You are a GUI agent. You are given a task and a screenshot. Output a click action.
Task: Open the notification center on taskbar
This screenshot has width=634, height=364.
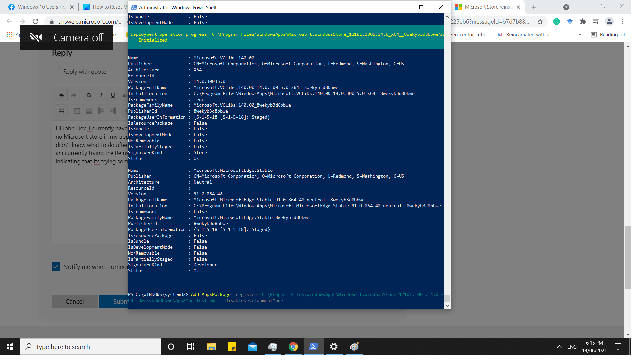click(x=618, y=347)
